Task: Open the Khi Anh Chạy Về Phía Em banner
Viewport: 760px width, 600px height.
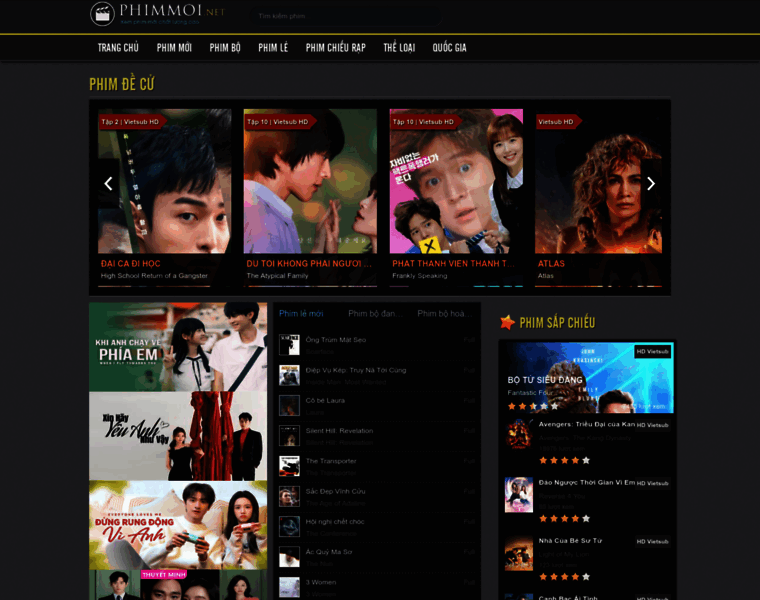Action: (178, 347)
